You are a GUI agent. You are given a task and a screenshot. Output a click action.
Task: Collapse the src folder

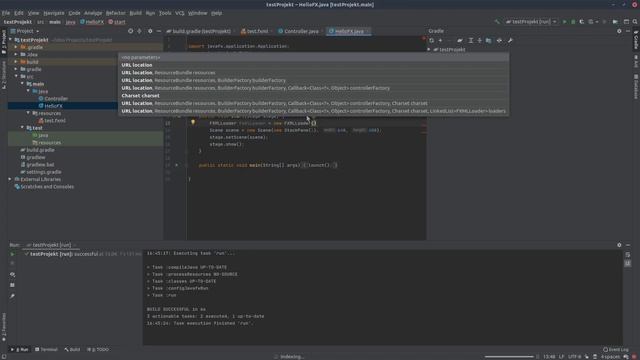(x=16, y=76)
